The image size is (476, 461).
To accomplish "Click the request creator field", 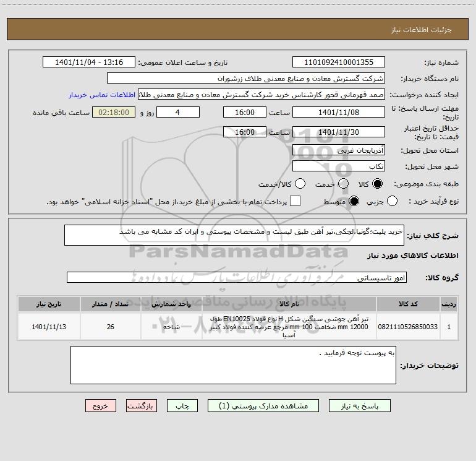I will [261, 95].
